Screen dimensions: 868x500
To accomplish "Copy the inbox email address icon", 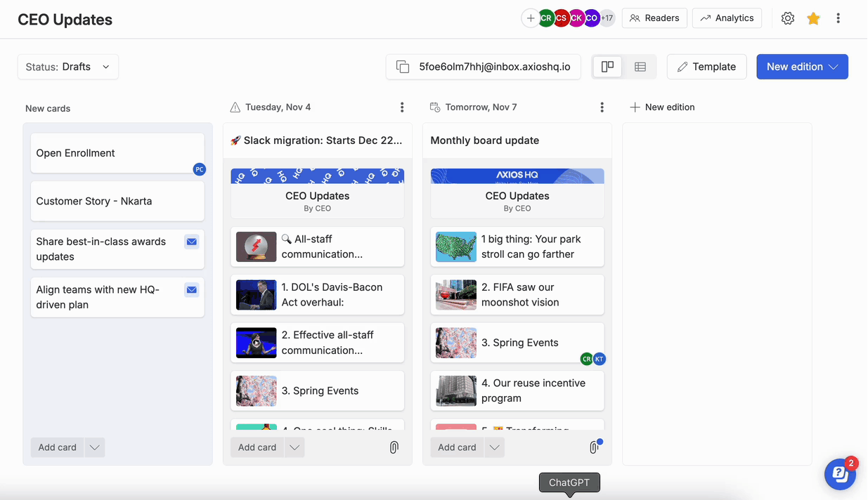I will [x=403, y=67].
